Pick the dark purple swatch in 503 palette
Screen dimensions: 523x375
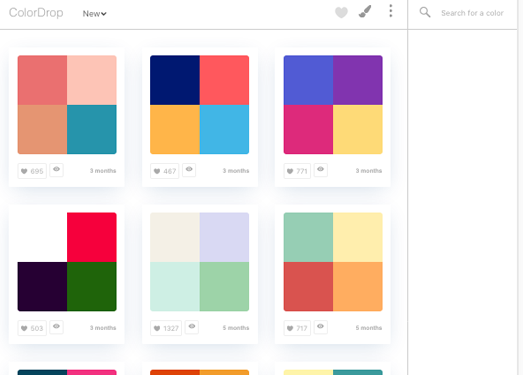tap(42, 287)
